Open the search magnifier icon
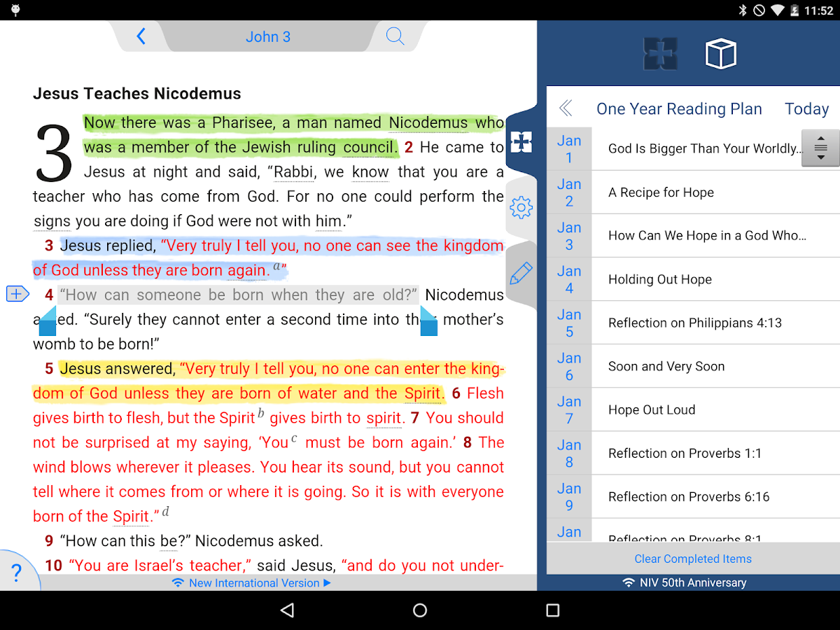 click(395, 36)
